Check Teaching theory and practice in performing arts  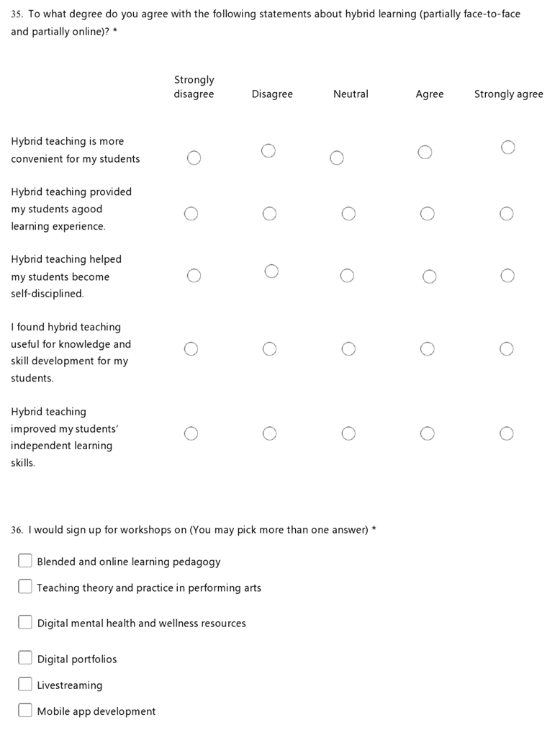pyautogui.click(x=25, y=587)
